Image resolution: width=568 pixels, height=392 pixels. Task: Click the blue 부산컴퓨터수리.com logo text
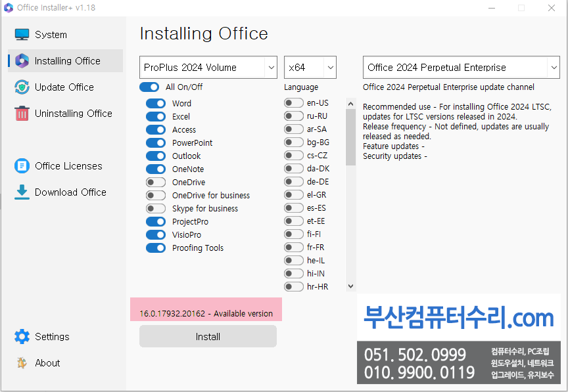(459, 318)
